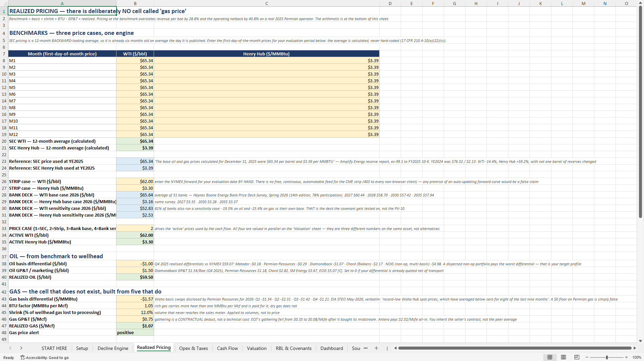This screenshot has height=361, width=644.
Task: Select the Realized Pricing sheet tab
Action: pyautogui.click(x=154, y=348)
